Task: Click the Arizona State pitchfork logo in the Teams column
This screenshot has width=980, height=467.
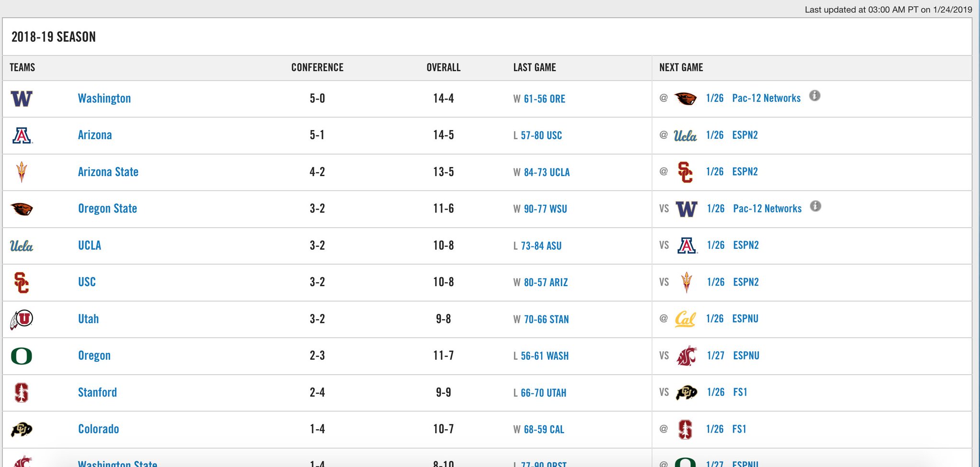Action: point(22,172)
